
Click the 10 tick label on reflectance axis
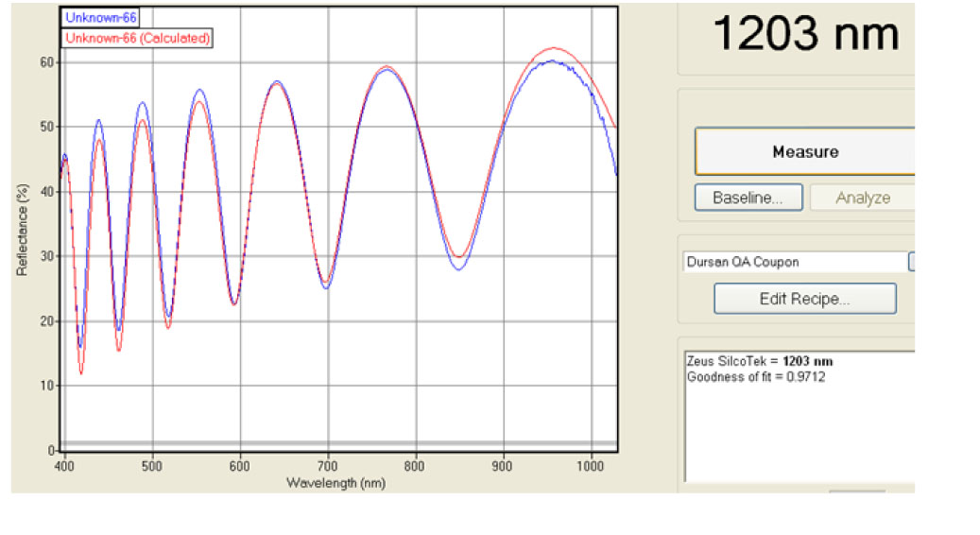tap(45, 386)
